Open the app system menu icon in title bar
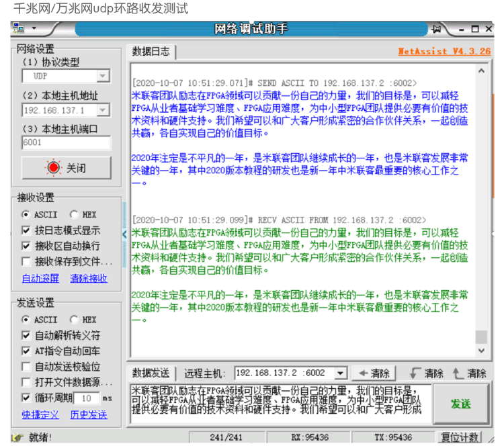The width and height of the screenshot is (504, 446). [x=19, y=29]
